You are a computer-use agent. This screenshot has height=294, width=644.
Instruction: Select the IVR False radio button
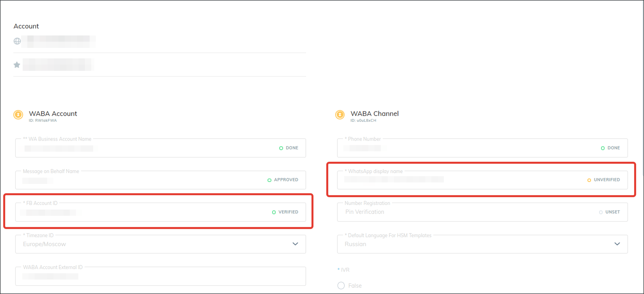pyautogui.click(x=341, y=286)
